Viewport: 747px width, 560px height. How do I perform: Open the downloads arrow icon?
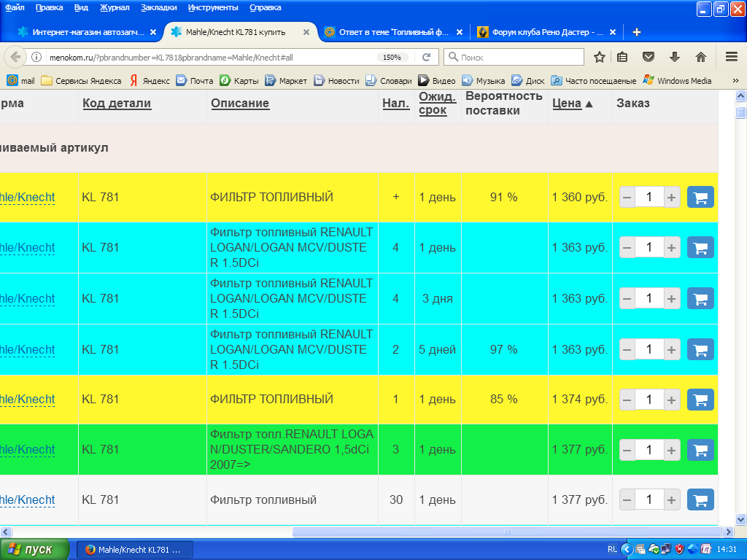674,57
